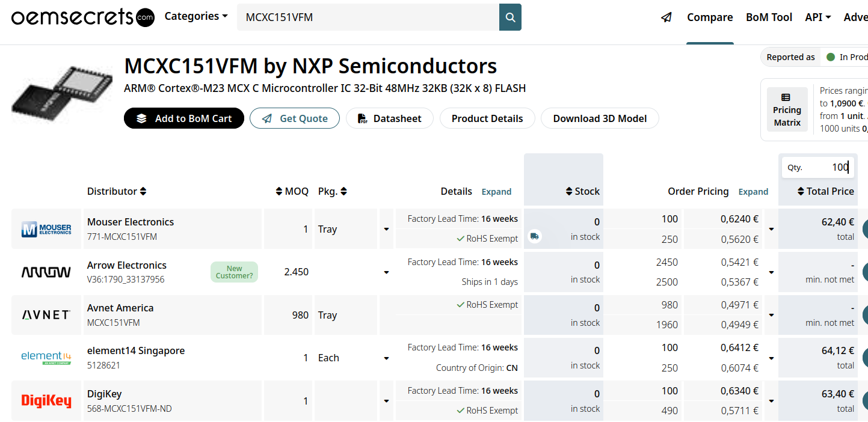
Task: Click part number 568-MCXC151VFM-ND
Action: click(129, 409)
